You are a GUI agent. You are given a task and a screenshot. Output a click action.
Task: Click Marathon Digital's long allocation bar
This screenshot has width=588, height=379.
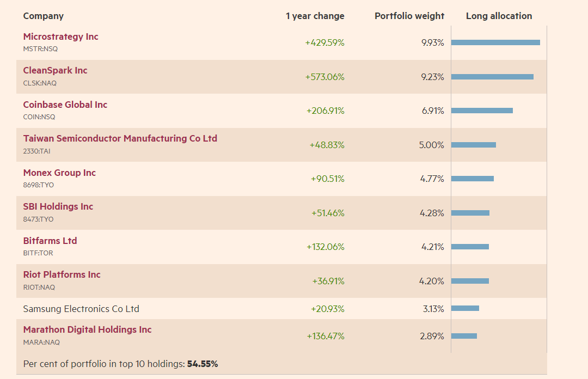[x=464, y=336]
